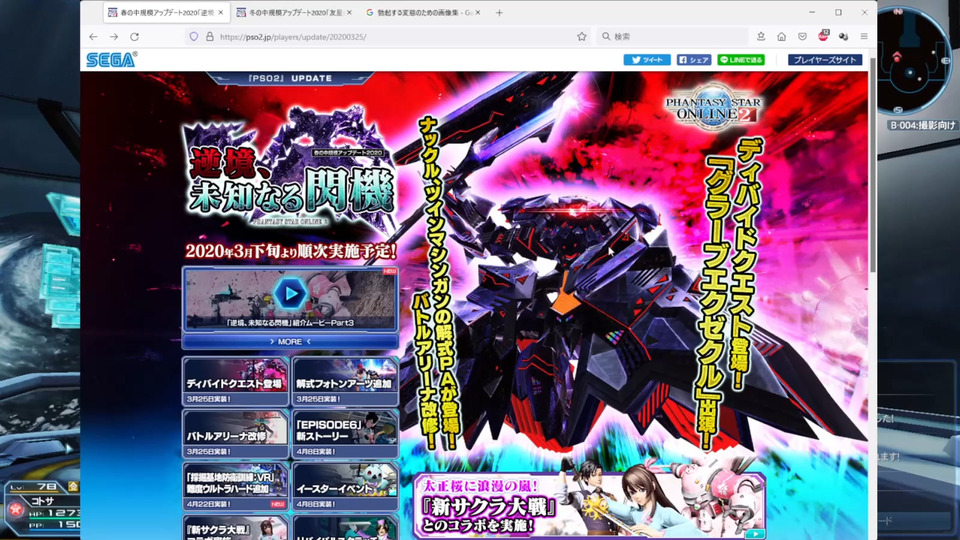Click the 2020年3月下旬より順次実施予定 heading
This screenshot has height=540, width=960.
290,250
